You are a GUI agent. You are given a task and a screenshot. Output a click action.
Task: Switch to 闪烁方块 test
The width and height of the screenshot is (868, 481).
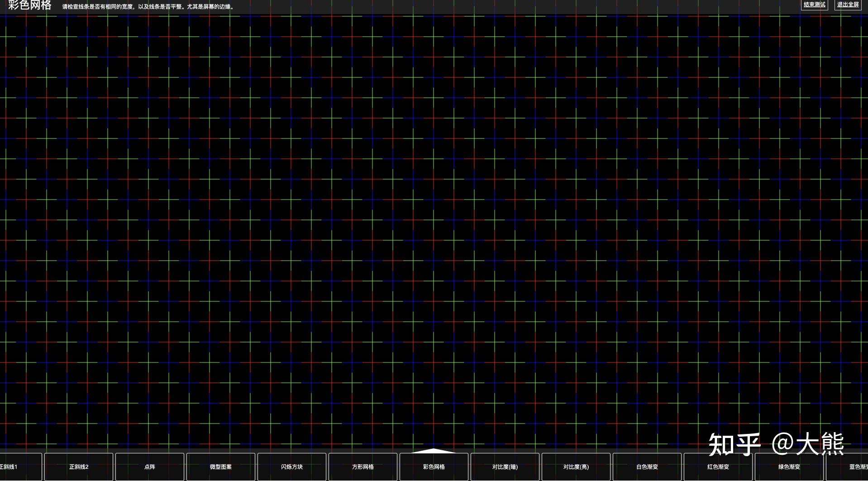click(292, 467)
